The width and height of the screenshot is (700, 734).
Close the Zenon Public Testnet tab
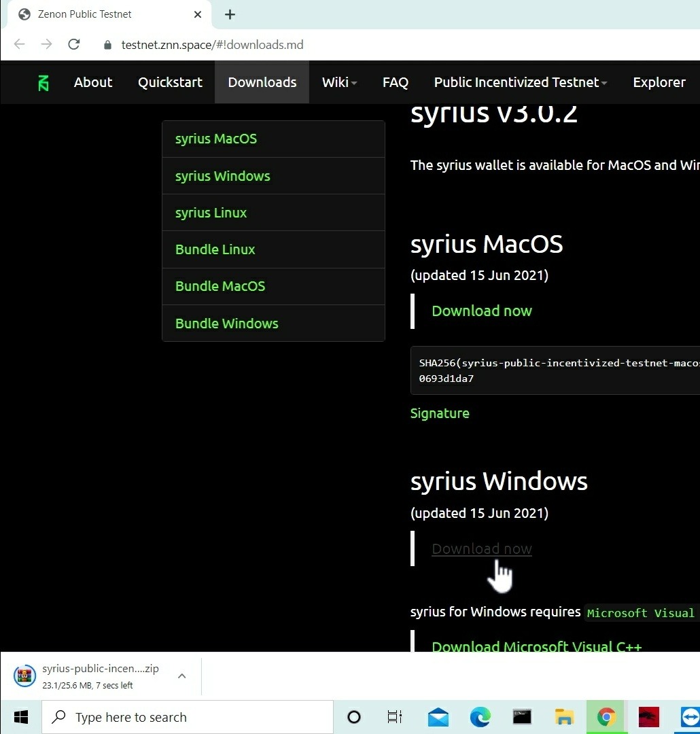tap(198, 14)
